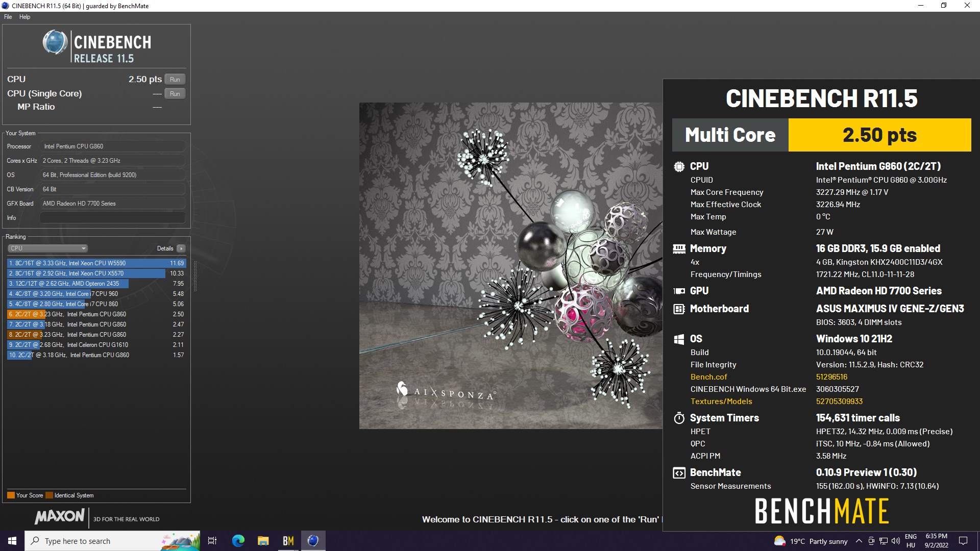Click the Bench.cof file integrity entry
This screenshot has height=551, width=980.
click(x=708, y=377)
